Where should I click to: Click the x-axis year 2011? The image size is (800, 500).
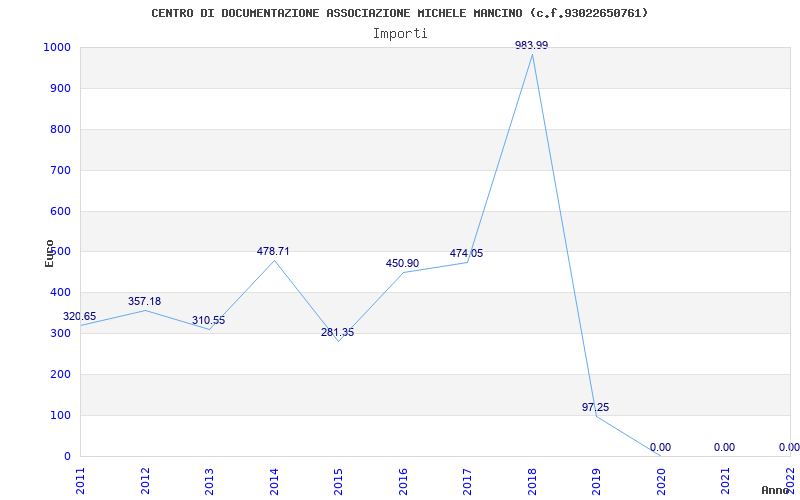click(x=80, y=481)
